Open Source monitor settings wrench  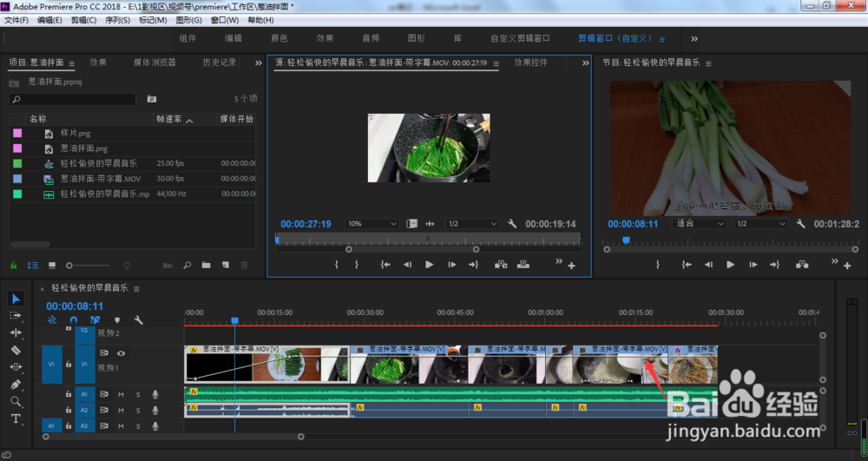click(x=512, y=224)
